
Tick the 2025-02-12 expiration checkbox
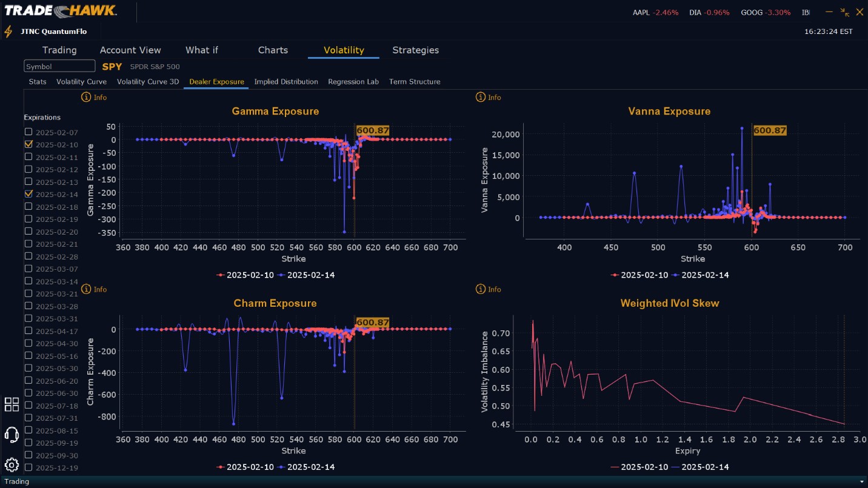pyautogui.click(x=28, y=169)
